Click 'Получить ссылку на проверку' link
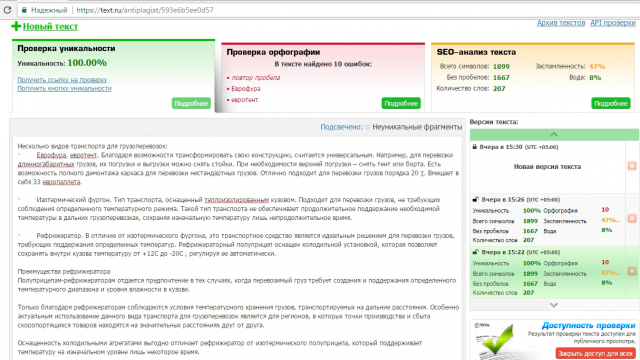The image size is (640, 360). coord(62,80)
